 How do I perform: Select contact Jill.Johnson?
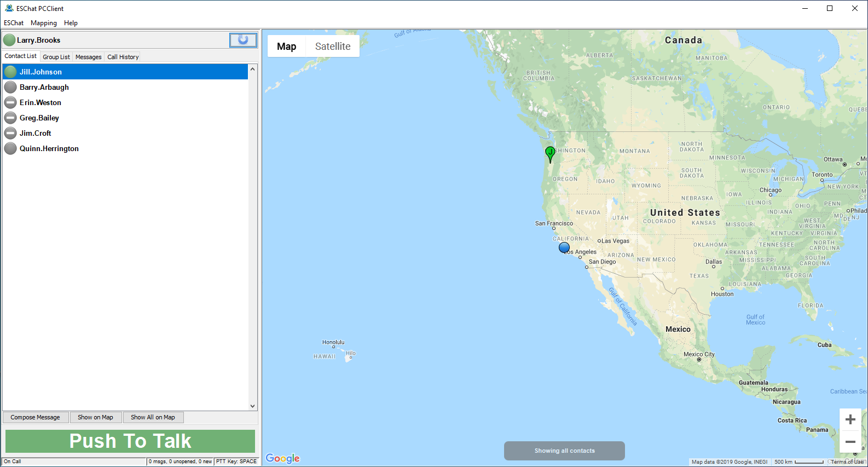click(125, 72)
